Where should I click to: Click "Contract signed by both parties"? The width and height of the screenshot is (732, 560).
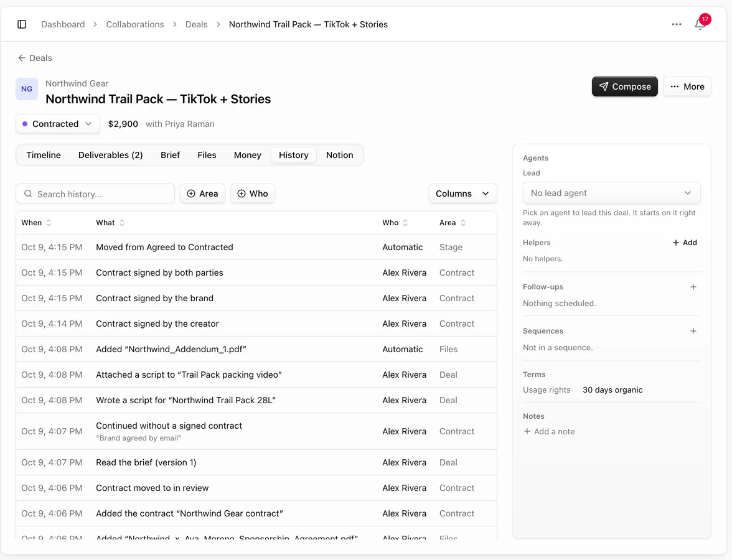(159, 273)
